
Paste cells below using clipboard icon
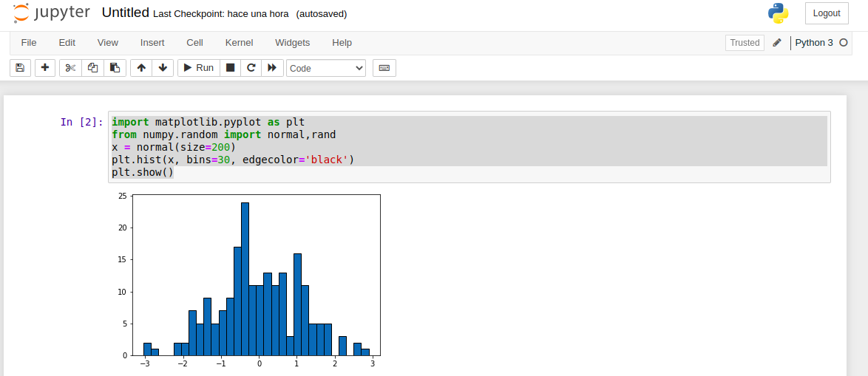(x=115, y=68)
